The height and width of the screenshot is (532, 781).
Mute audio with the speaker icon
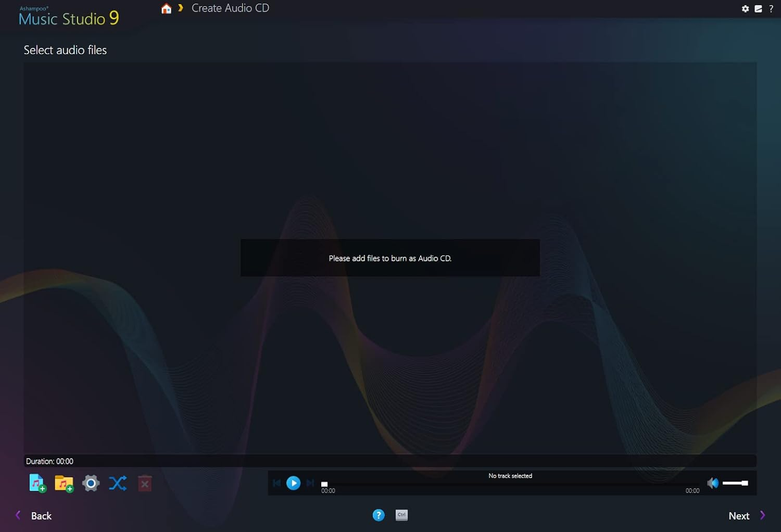click(713, 483)
